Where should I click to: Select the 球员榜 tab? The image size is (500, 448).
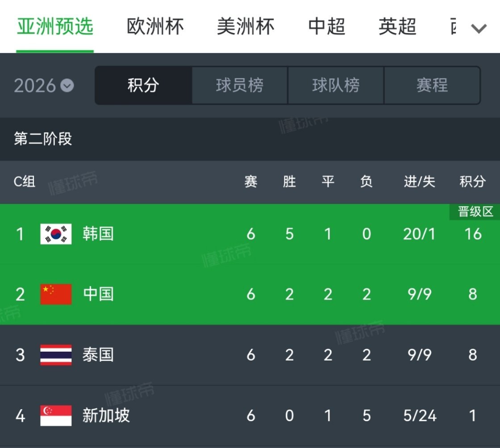click(239, 86)
